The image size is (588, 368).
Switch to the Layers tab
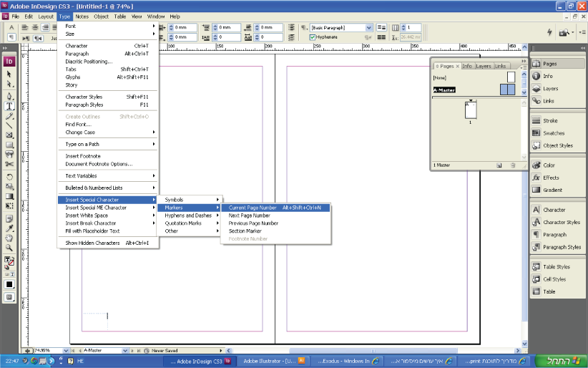click(484, 66)
